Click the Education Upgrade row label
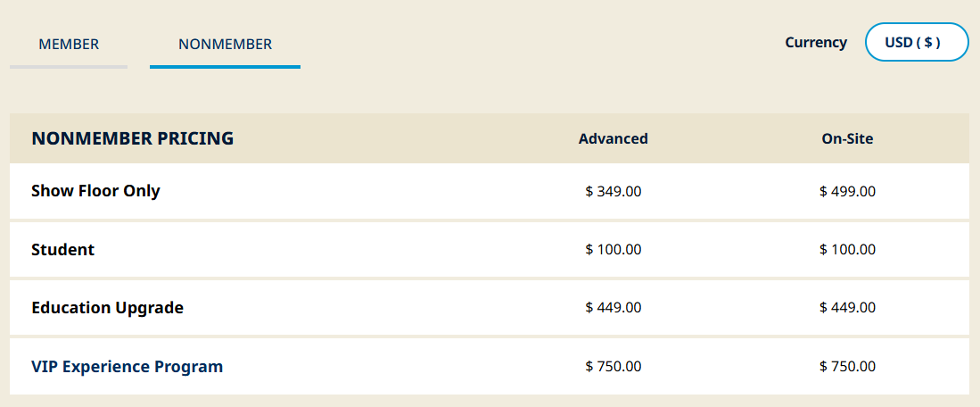Viewport: 980px width, 407px height. (x=107, y=308)
